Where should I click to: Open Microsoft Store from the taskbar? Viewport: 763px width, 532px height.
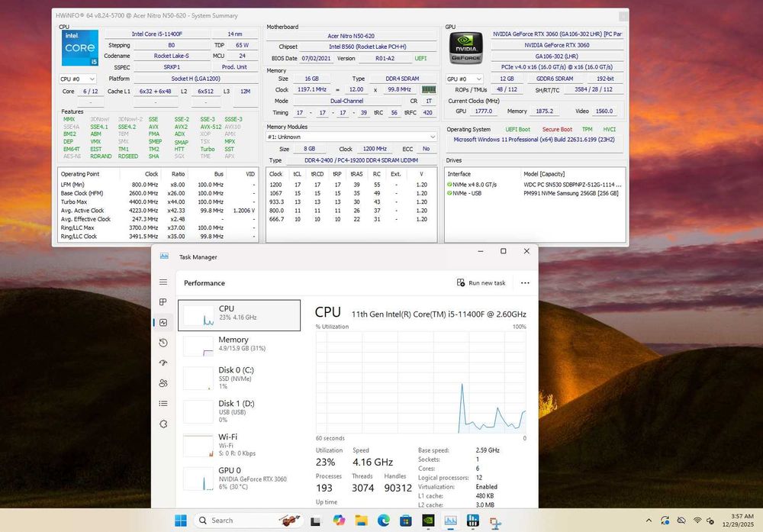(x=406, y=521)
